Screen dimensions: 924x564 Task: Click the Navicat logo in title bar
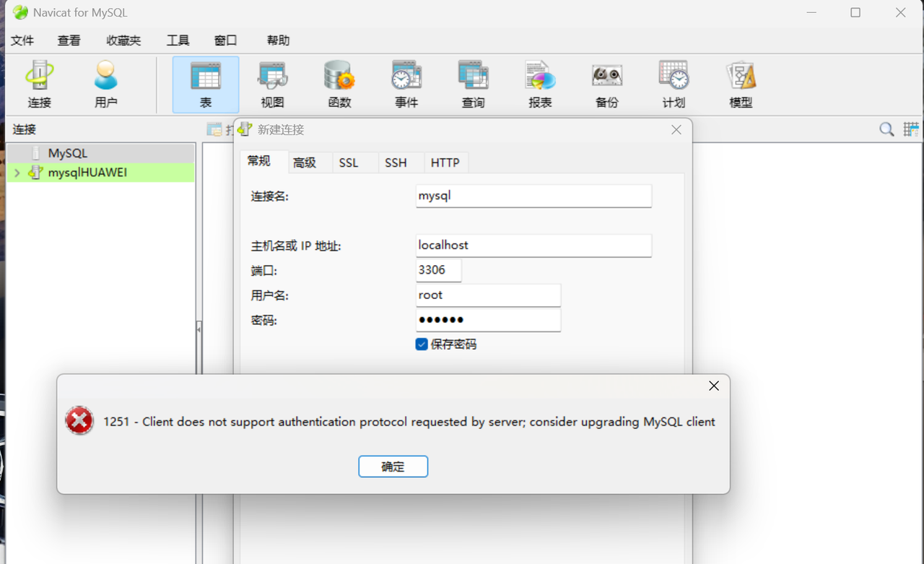(x=20, y=12)
